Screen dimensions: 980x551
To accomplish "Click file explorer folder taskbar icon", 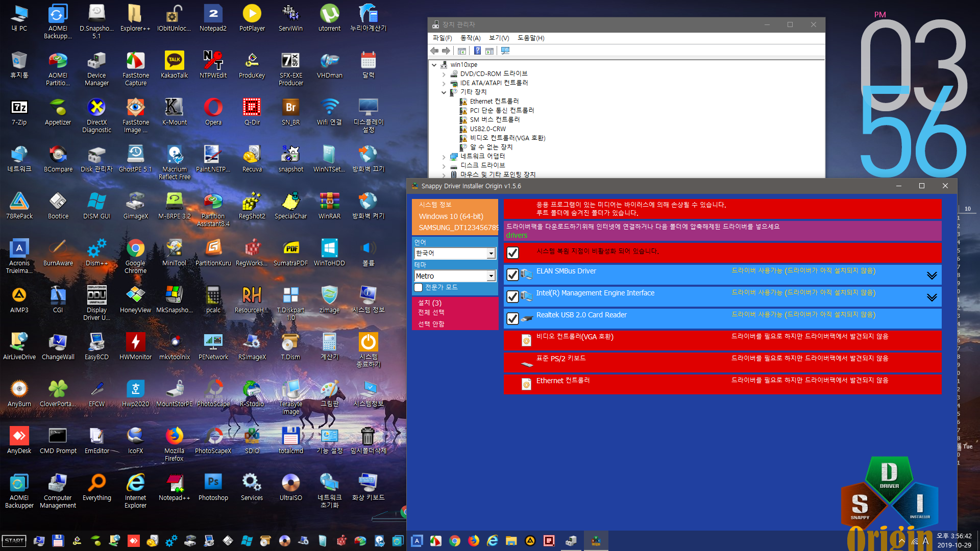I will pyautogui.click(x=511, y=541).
